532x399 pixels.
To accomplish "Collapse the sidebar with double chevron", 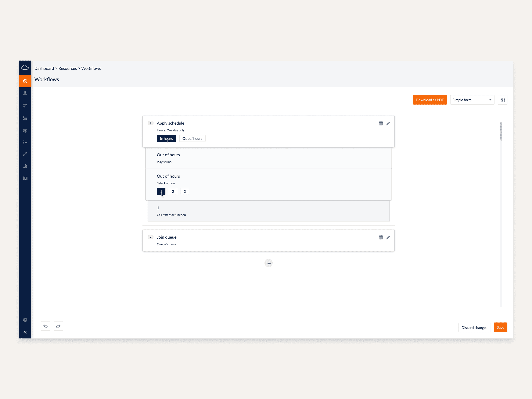I will click(25, 332).
